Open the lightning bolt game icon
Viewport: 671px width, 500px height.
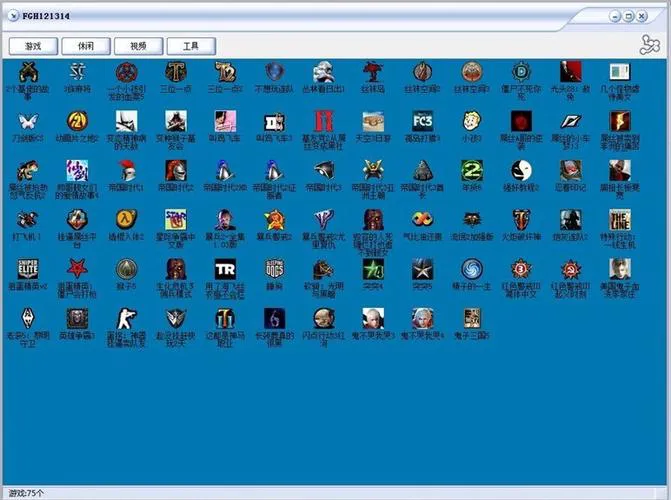click(x=620, y=122)
